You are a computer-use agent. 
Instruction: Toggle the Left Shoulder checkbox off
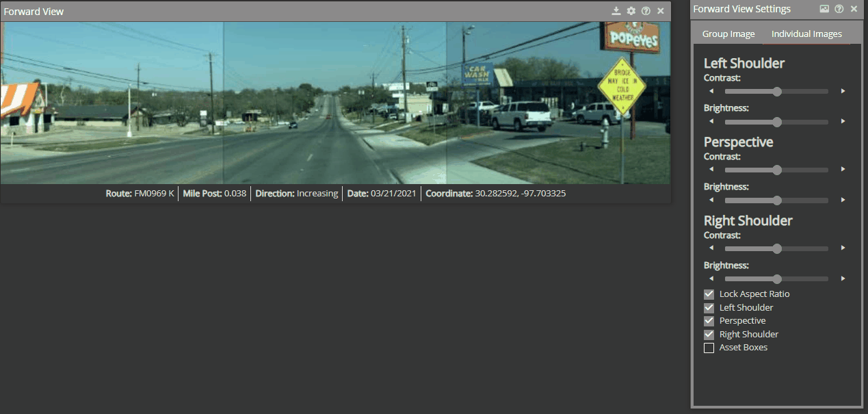pos(709,308)
